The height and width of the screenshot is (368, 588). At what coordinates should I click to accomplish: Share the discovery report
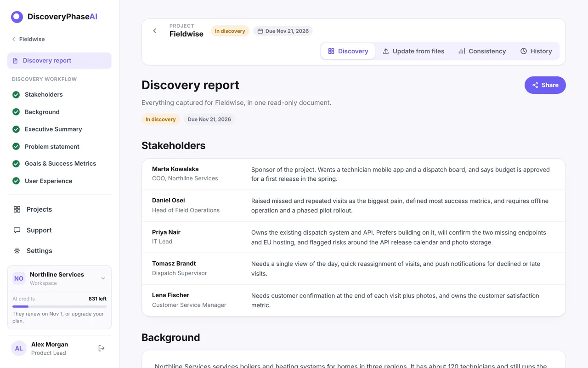[545, 85]
